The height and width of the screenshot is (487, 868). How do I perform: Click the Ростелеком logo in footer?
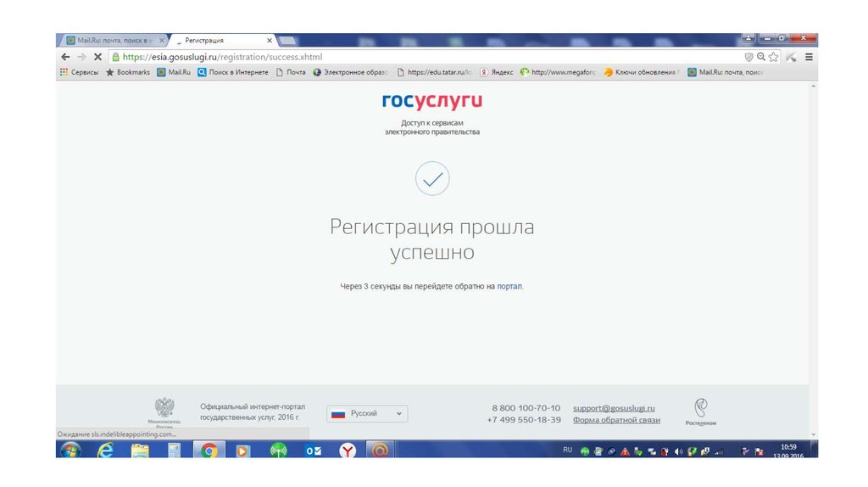pyautogui.click(x=700, y=411)
